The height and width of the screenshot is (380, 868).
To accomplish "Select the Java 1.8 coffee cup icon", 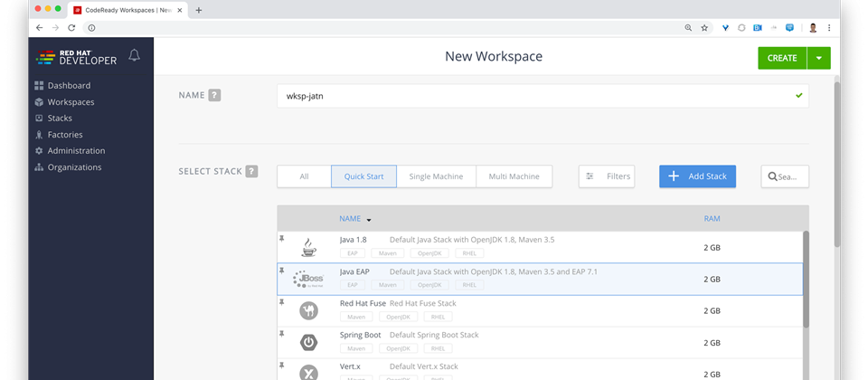I will click(x=308, y=247).
